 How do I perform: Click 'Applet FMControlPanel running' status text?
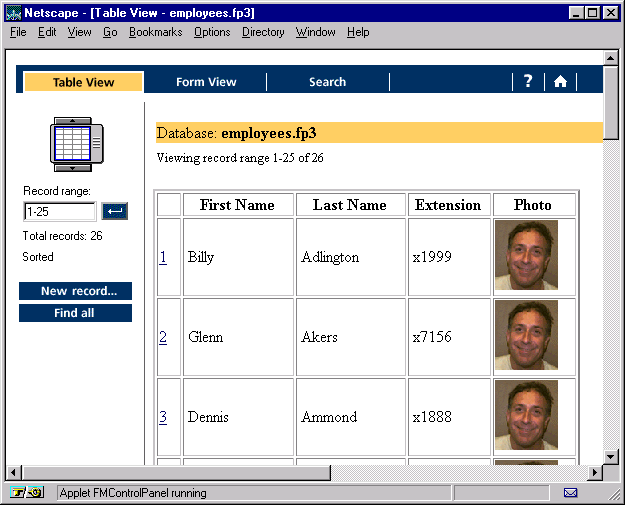pyautogui.click(x=133, y=493)
